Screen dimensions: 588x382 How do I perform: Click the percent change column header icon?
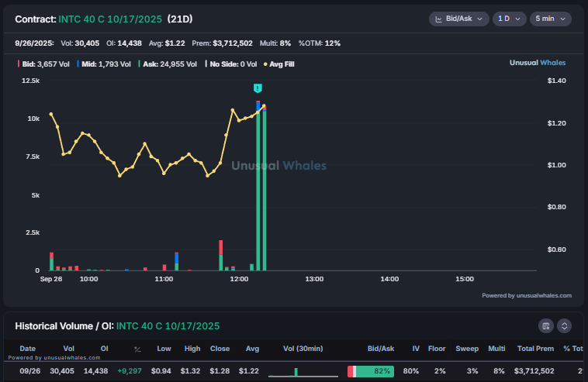point(137,349)
